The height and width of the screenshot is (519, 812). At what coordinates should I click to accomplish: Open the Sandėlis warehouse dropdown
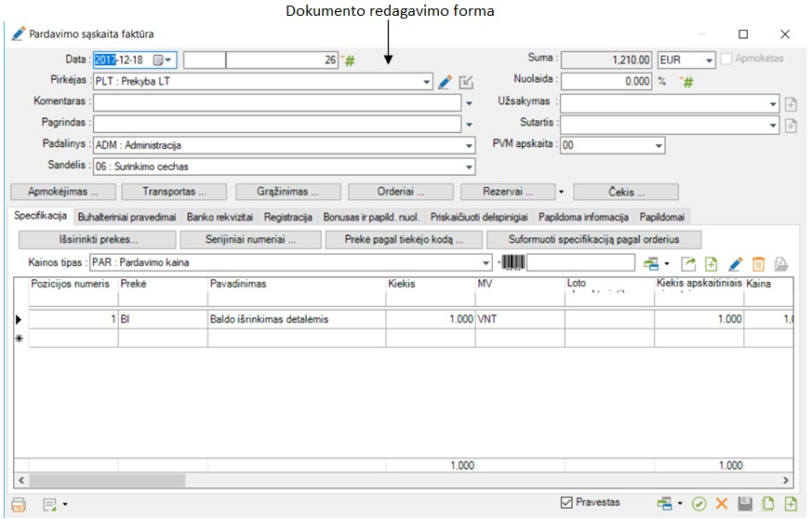tap(469, 167)
